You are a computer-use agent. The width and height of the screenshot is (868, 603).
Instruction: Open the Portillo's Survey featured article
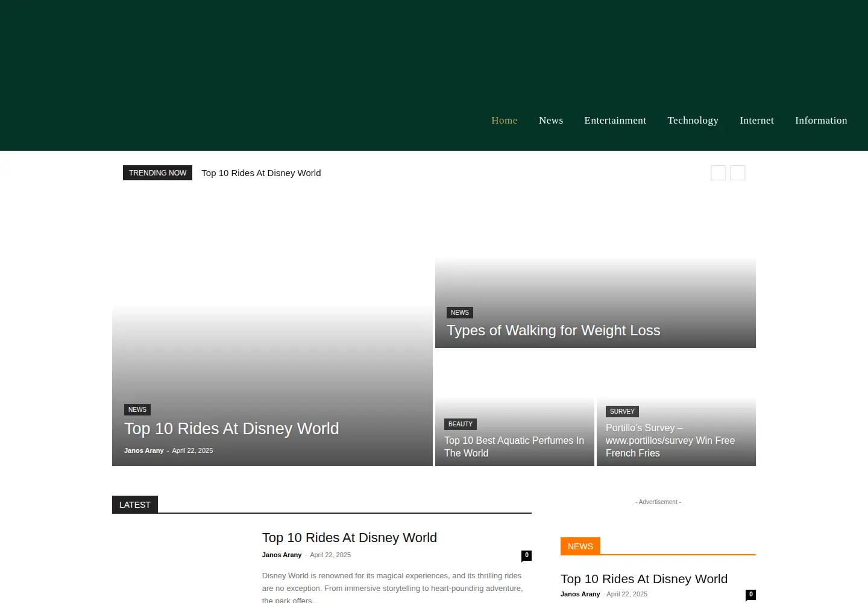point(670,440)
